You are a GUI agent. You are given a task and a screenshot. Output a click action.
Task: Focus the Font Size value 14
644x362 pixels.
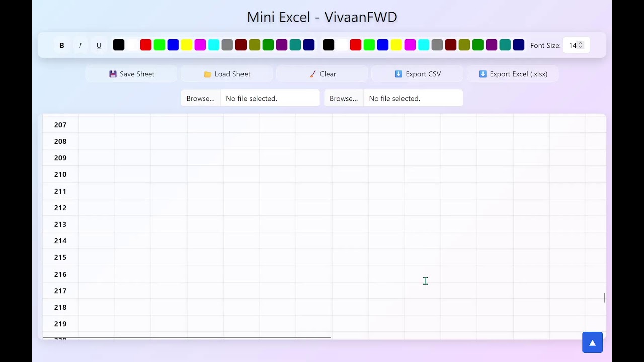[573, 45]
